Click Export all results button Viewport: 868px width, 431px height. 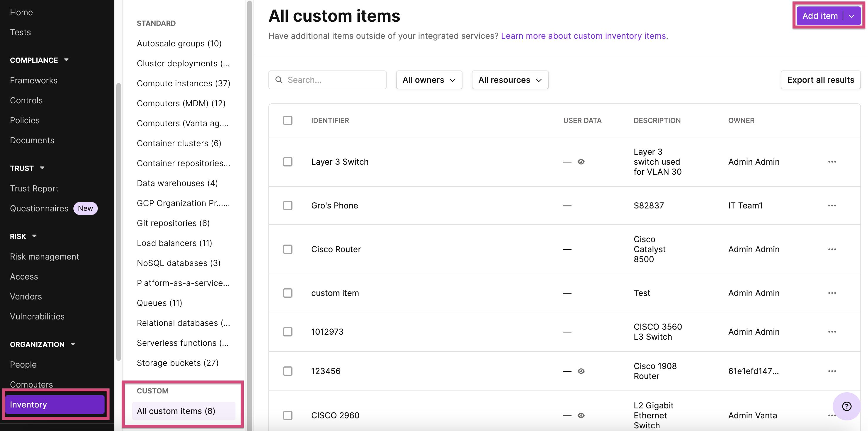[x=820, y=80]
